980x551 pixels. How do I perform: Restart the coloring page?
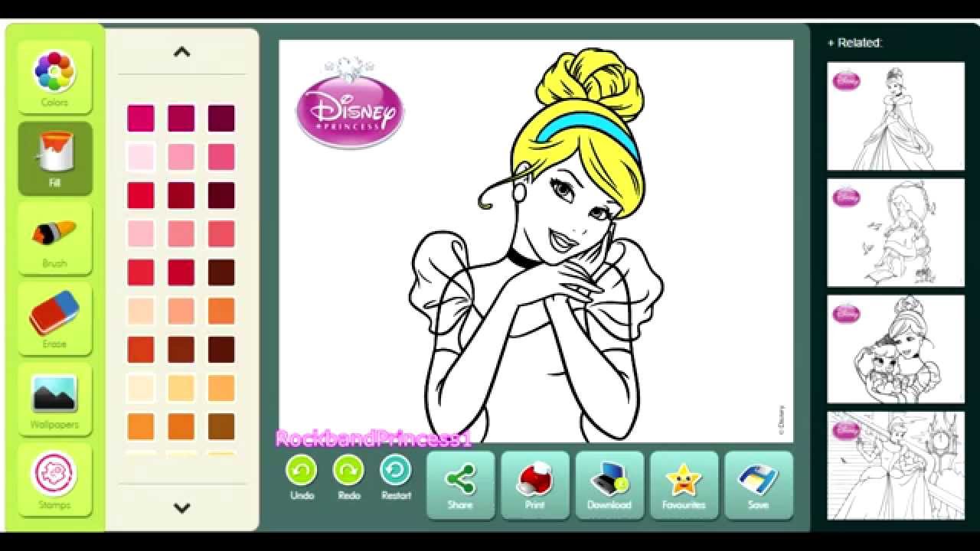pyautogui.click(x=396, y=477)
